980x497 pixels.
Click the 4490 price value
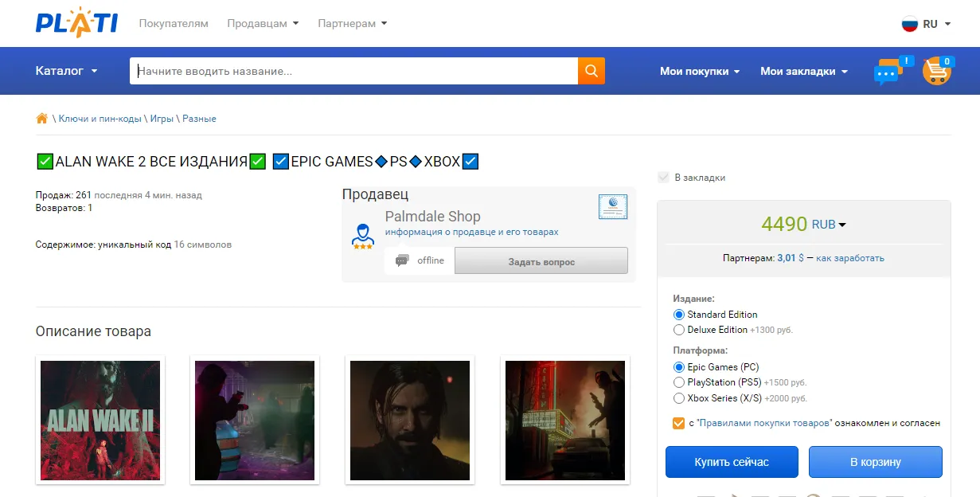(784, 224)
